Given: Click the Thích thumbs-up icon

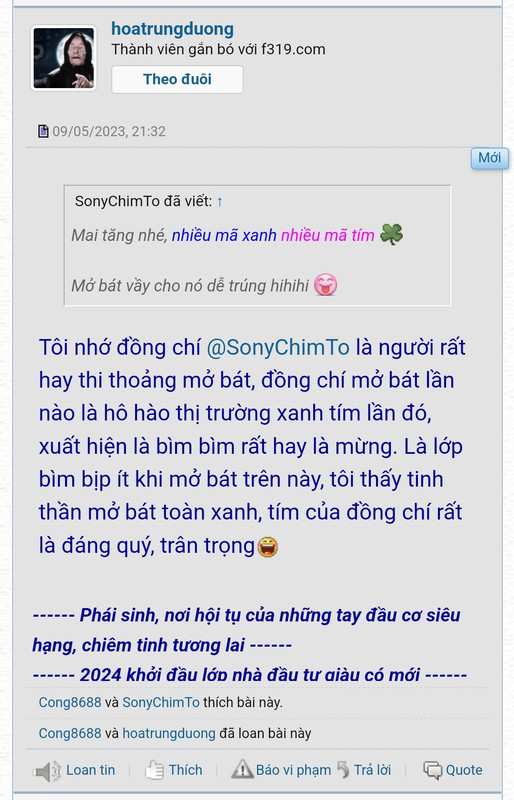Looking at the screenshot, I should [154, 770].
